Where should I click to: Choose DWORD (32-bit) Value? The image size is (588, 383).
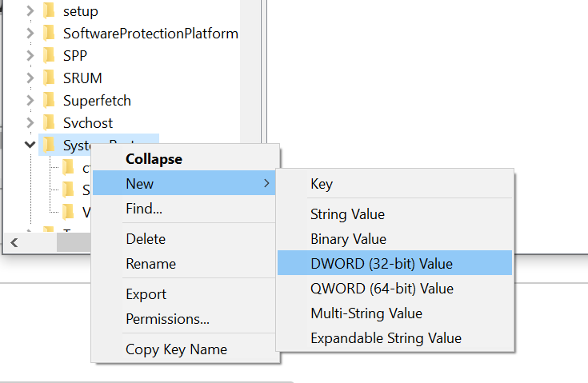click(382, 263)
